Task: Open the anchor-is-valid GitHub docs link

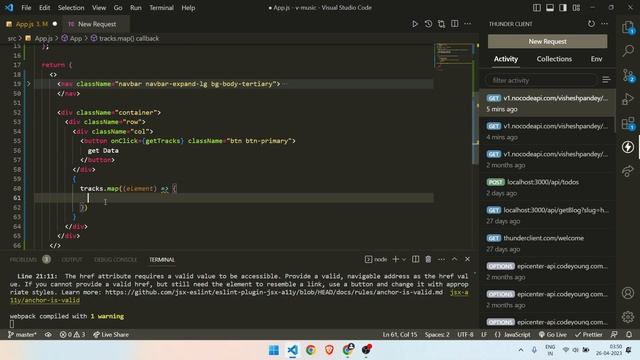Action: [273, 292]
